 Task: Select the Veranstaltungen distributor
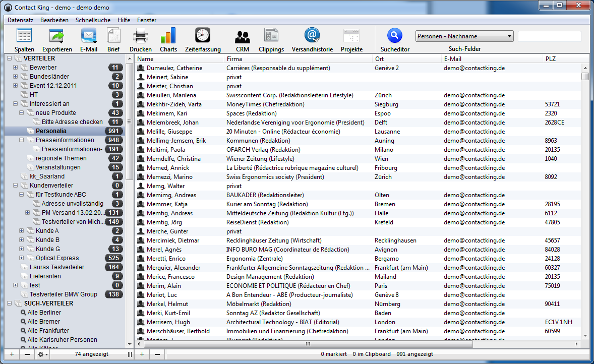[57, 167]
